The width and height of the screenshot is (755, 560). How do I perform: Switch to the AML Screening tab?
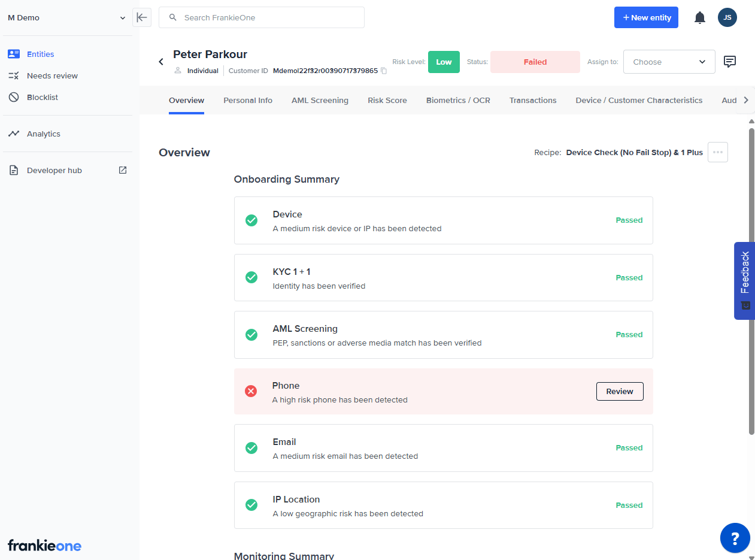pyautogui.click(x=320, y=100)
